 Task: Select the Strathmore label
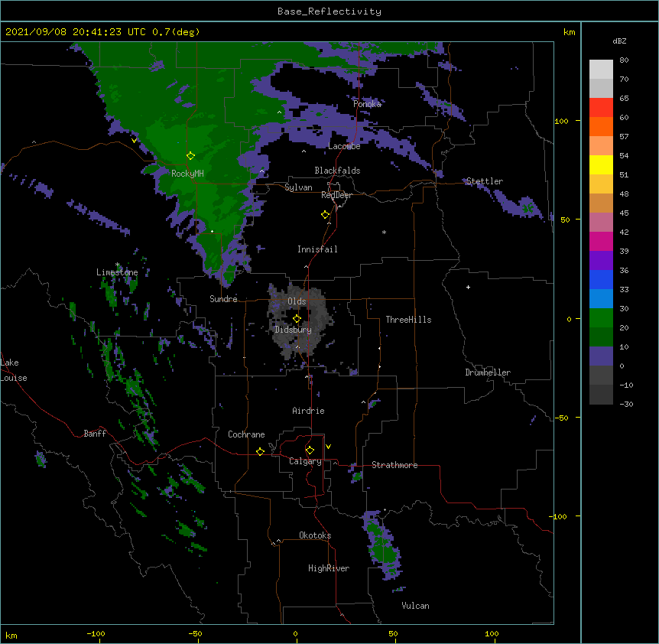point(394,465)
